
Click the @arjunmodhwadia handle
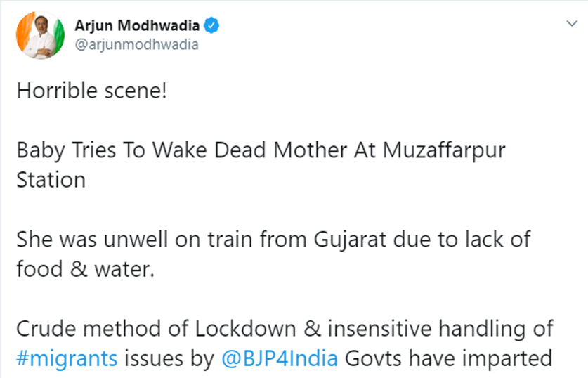click(136, 45)
